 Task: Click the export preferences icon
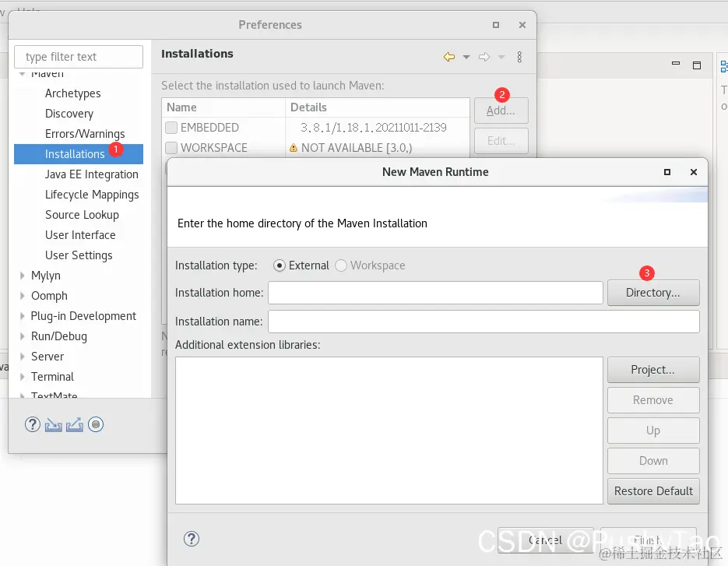(x=74, y=425)
